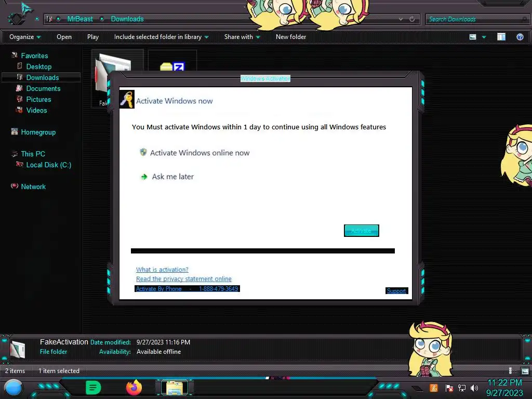Open Local Disk (C:) in the sidebar

pos(48,165)
